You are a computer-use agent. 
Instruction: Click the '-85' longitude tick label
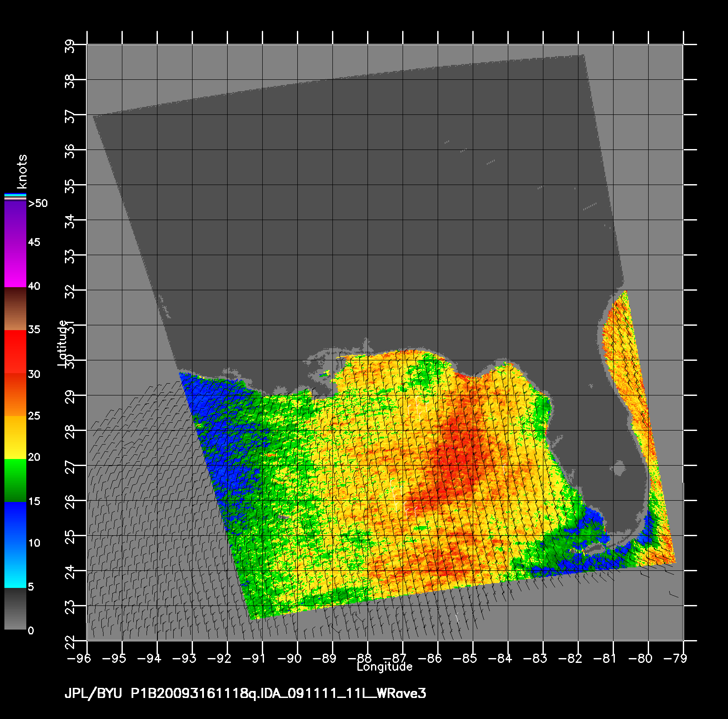pyautogui.click(x=466, y=658)
